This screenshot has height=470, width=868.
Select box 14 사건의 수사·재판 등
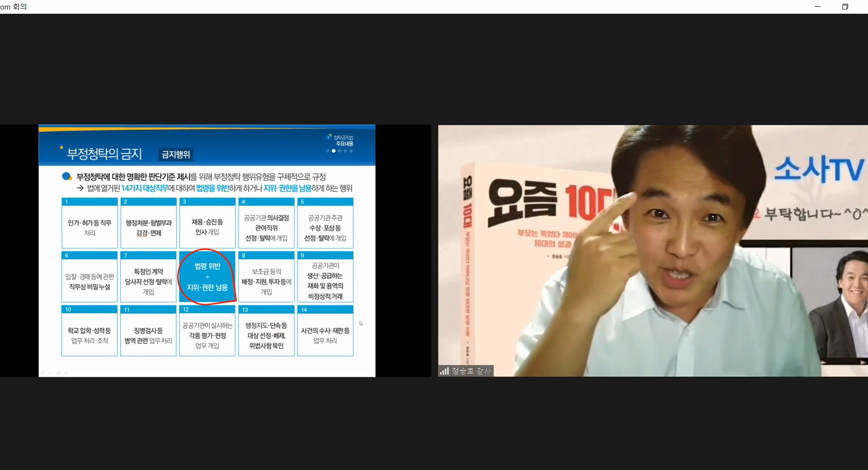click(x=325, y=331)
